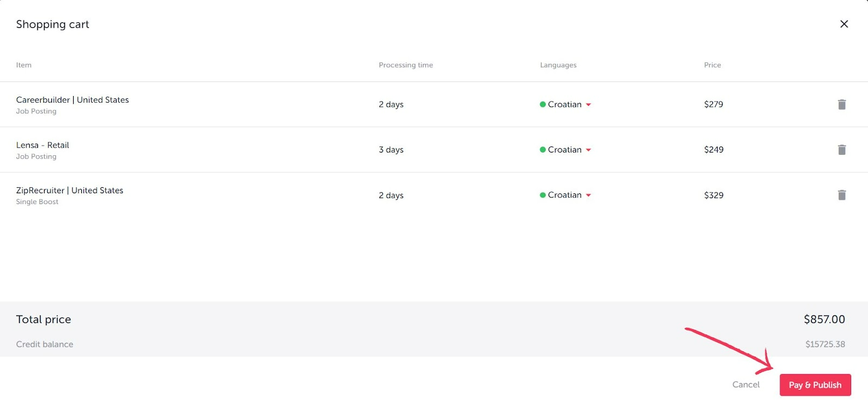Click the Price column header
868x411 pixels.
(x=712, y=65)
